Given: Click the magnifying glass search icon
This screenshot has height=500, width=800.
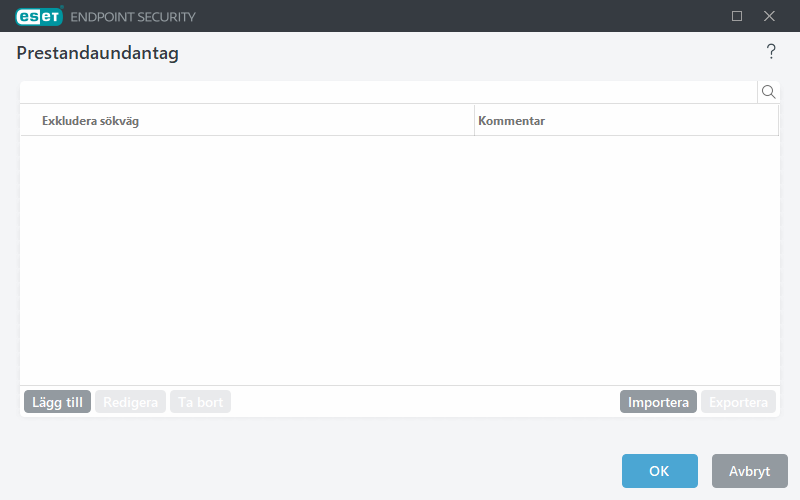Looking at the screenshot, I should tap(768, 92).
